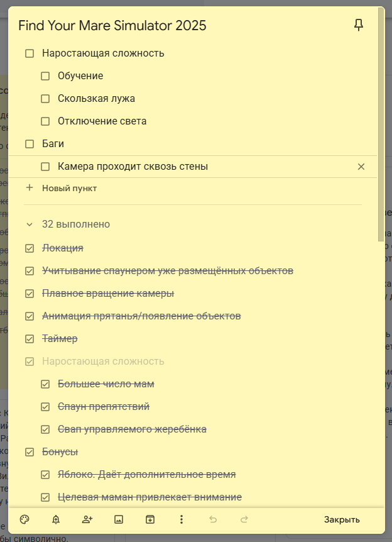392x542 pixels.
Task: Add a reminder with the bell icon
Action: (56, 519)
